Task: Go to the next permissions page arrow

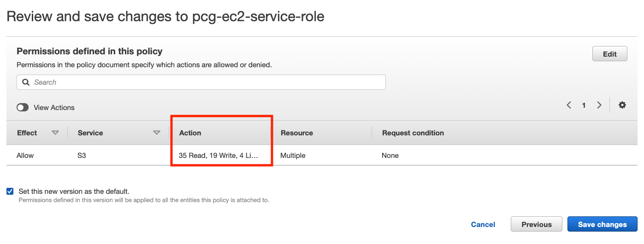Action: [x=599, y=105]
